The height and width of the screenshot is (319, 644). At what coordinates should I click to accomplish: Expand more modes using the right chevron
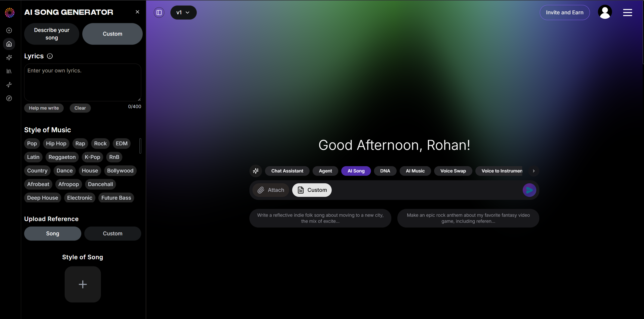point(533,171)
